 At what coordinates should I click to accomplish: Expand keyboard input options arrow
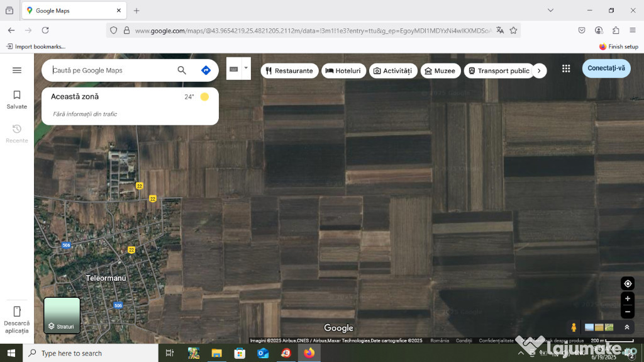246,68
